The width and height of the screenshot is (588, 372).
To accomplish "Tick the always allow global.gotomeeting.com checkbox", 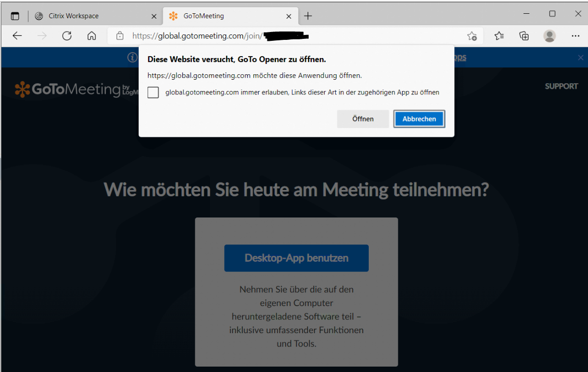I will click(153, 93).
